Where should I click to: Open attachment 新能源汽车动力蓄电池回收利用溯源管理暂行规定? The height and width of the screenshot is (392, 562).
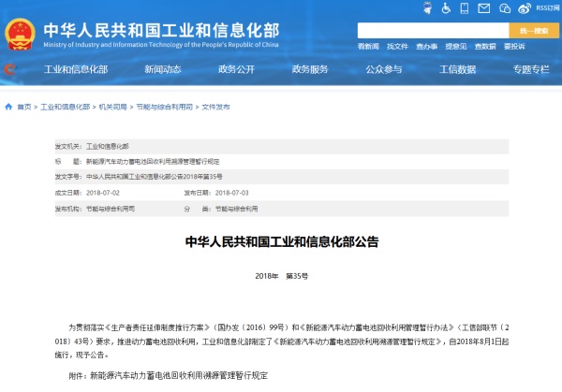click(x=179, y=374)
